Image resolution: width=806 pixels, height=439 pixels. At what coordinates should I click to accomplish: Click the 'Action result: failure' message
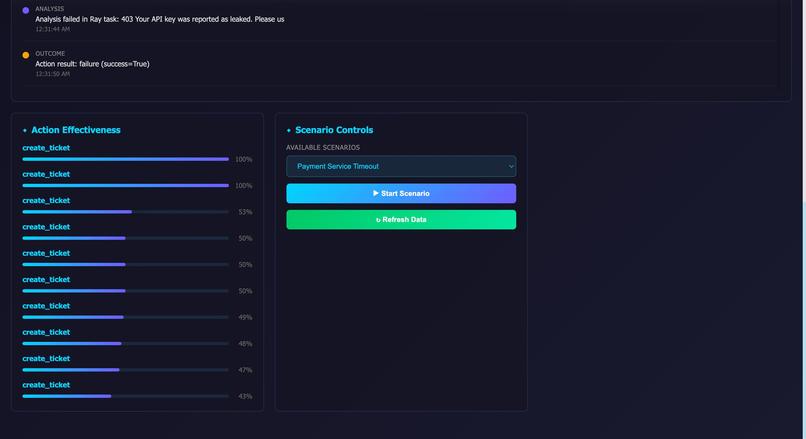point(93,64)
